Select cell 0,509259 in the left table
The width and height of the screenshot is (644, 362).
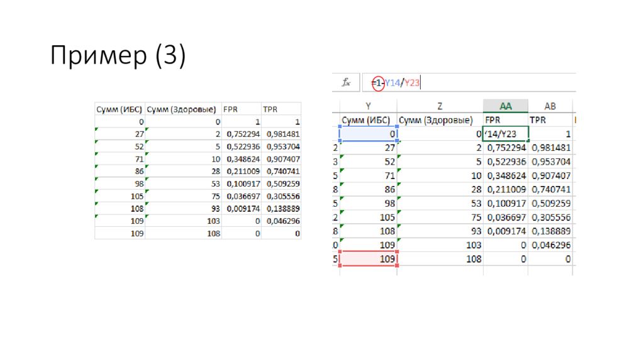coord(282,184)
